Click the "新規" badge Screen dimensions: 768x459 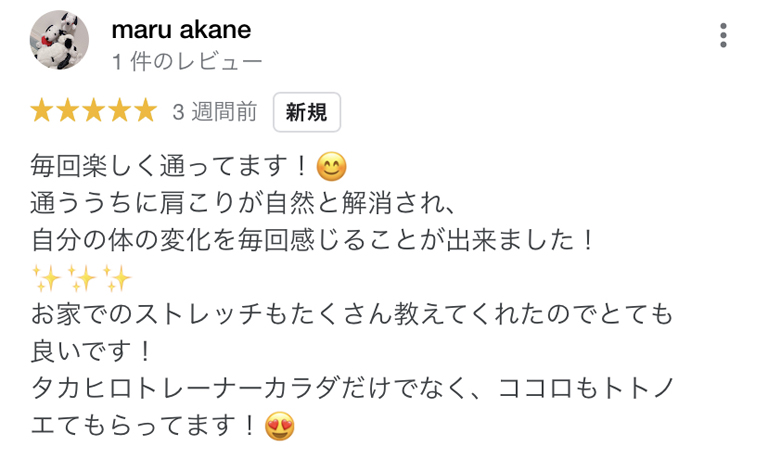click(307, 112)
